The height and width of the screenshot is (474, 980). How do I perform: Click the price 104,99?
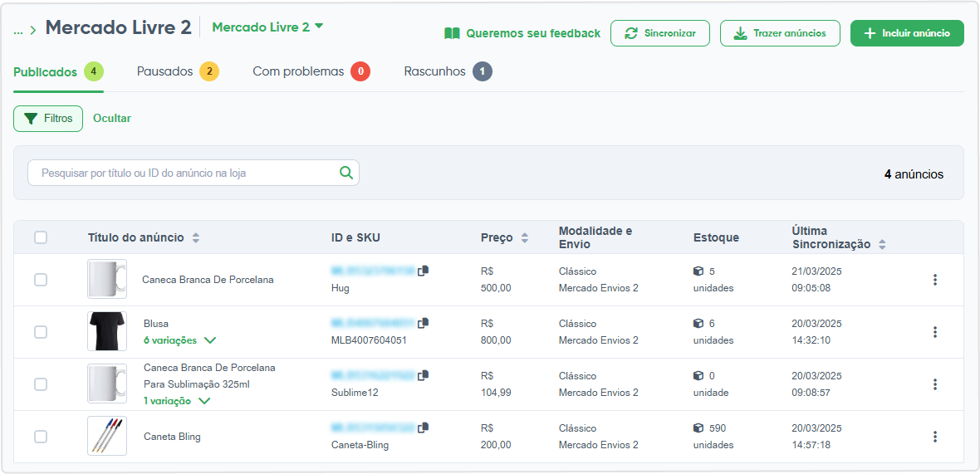(x=496, y=393)
